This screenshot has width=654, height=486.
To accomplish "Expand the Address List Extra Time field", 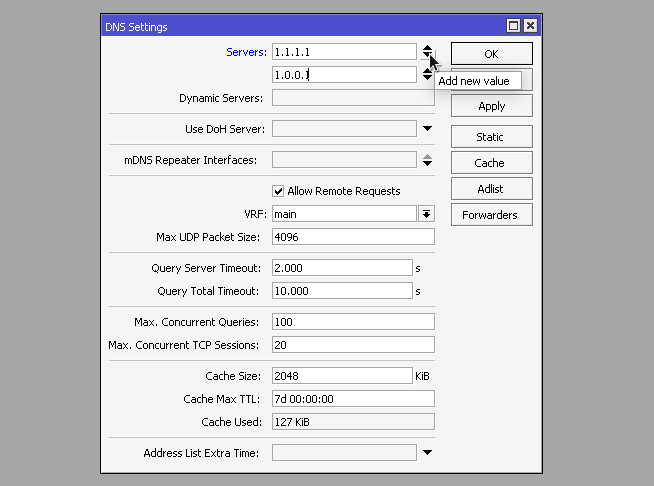I will pos(427,453).
